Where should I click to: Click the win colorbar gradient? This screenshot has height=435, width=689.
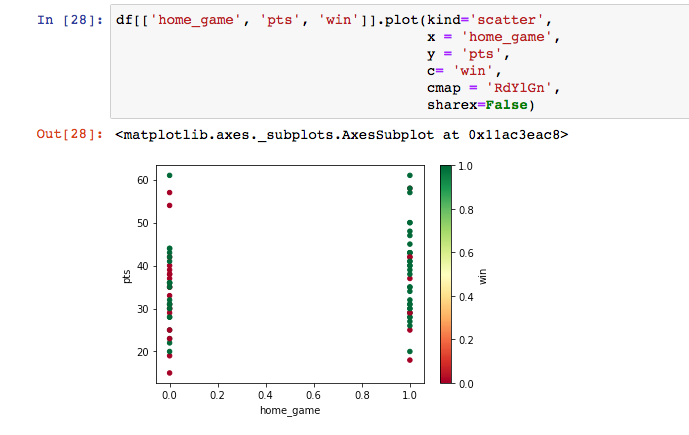point(446,275)
